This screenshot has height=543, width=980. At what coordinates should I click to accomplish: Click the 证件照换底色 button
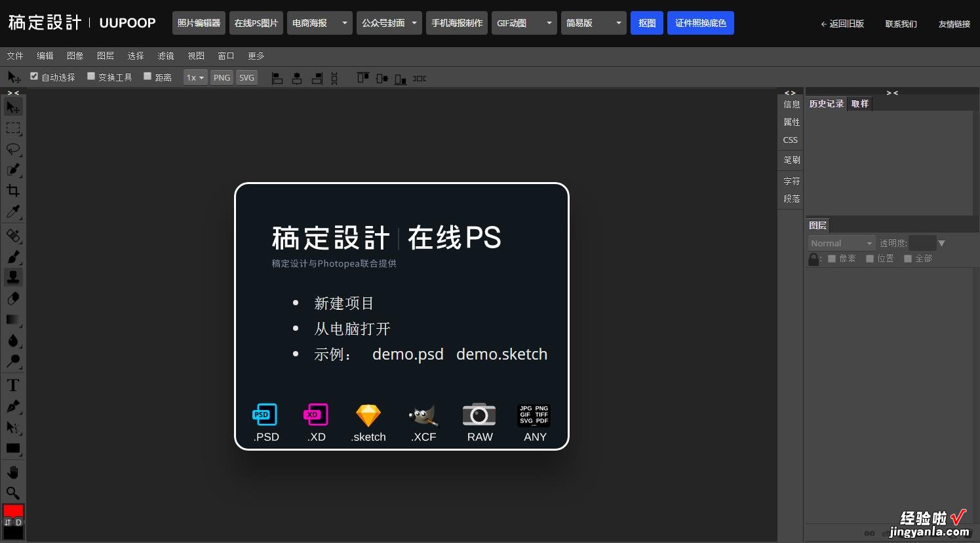pos(701,23)
